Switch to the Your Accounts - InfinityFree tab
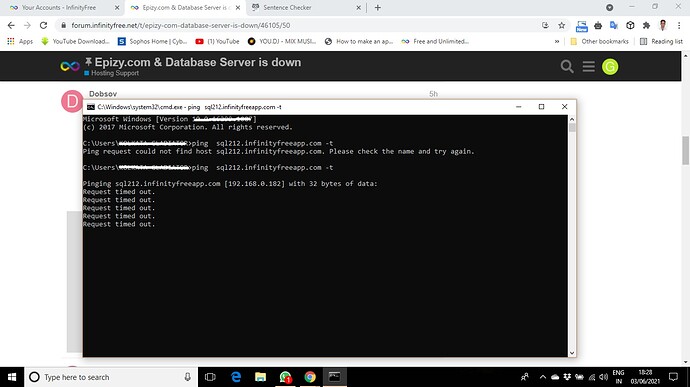Image resolution: width=690 pixels, height=387 pixels. coord(59,7)
